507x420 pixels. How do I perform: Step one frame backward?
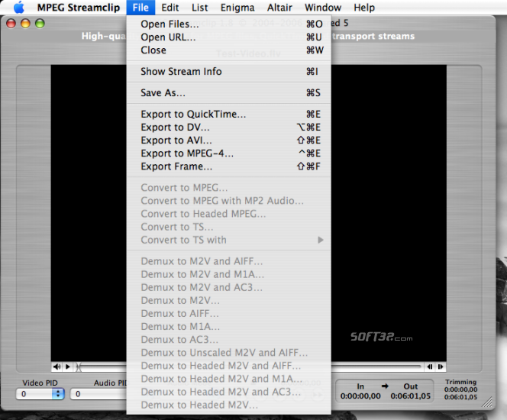coord(430,367)
